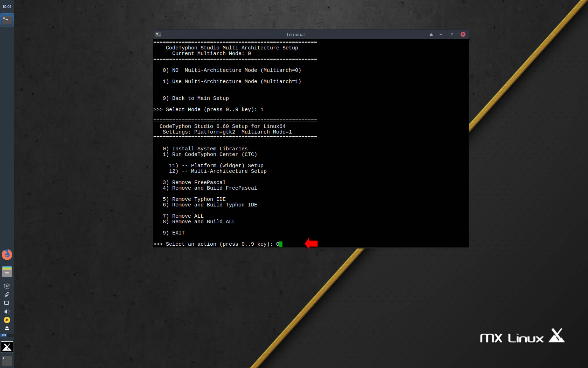Viewport: 588px width, 368px height.
Task: Click the '3) Remove FreePascal' line
Action: point(194,182)
